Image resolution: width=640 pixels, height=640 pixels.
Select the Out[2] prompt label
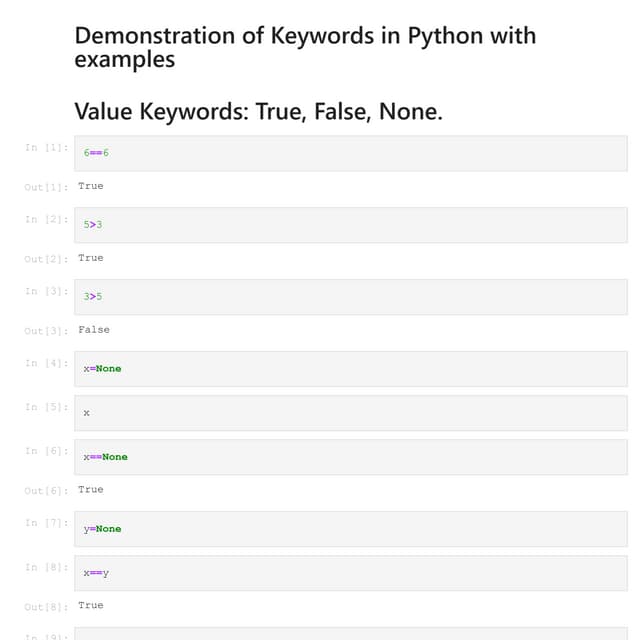(46, 259)
